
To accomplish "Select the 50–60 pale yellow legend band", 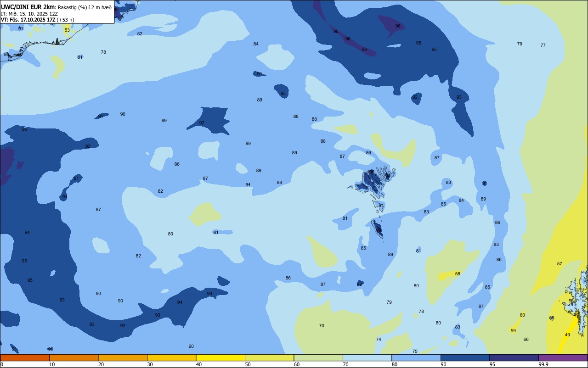I will [269, 357].
